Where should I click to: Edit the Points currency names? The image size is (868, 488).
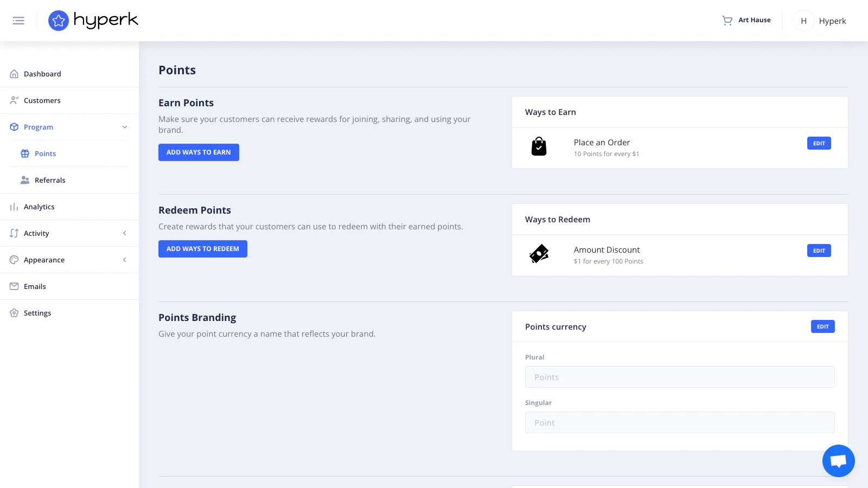pos(823,326)
